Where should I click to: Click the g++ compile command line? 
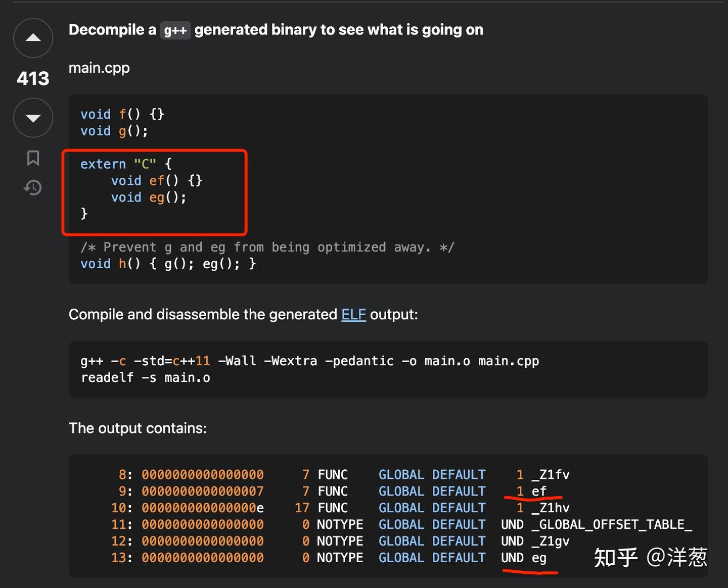click(310, 361)
